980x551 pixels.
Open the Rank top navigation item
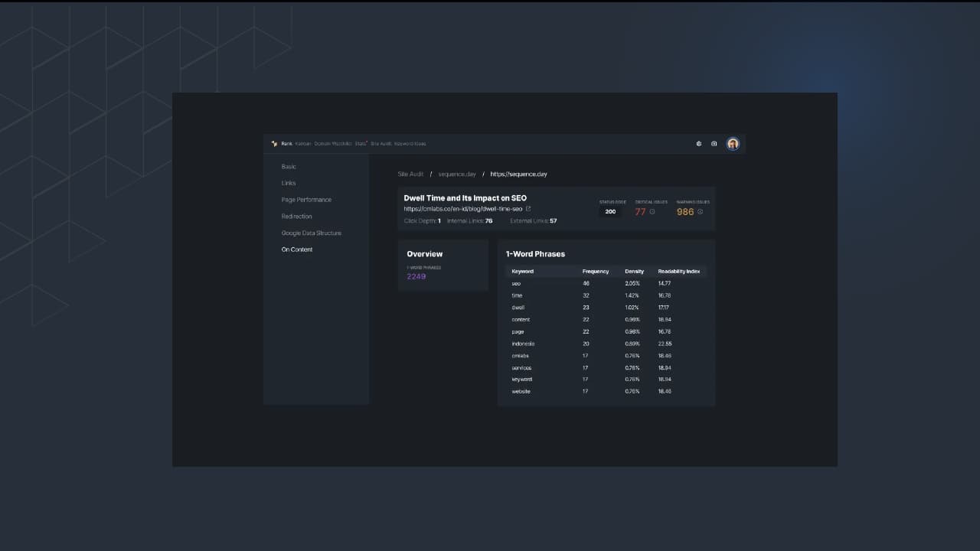point(286,144)
